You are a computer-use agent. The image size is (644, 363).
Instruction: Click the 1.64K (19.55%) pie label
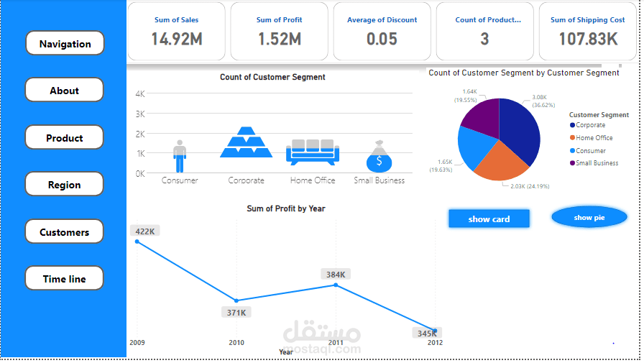(x=465, y=96)
